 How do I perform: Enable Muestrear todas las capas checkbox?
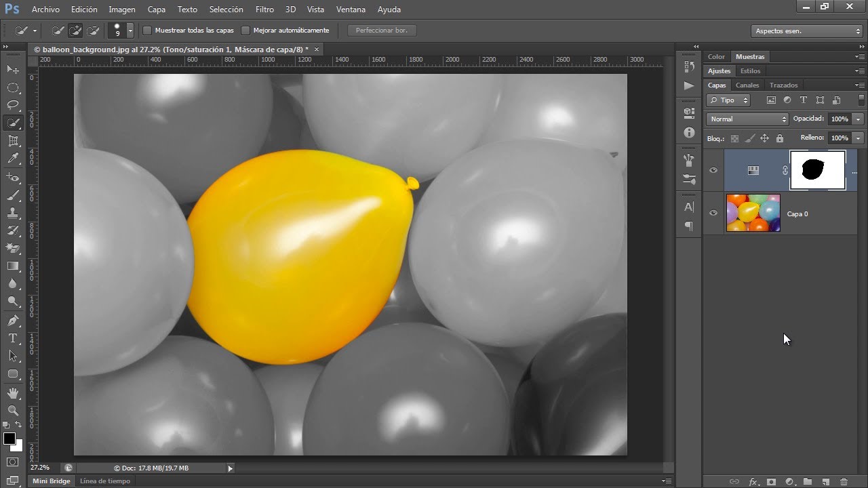coord(147,30)
